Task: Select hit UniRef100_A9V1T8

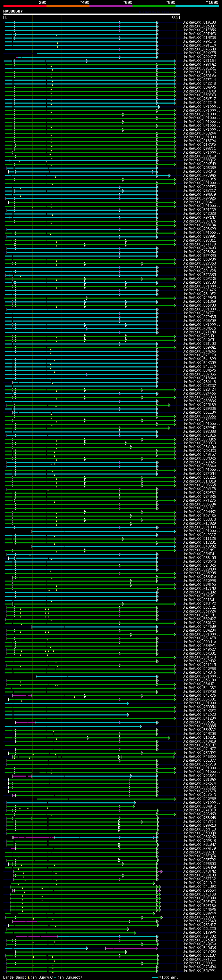Action: 199,489
